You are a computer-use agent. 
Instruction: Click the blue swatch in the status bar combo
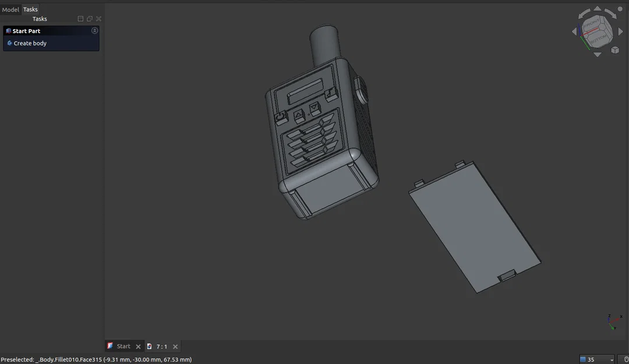click(583, 359)
